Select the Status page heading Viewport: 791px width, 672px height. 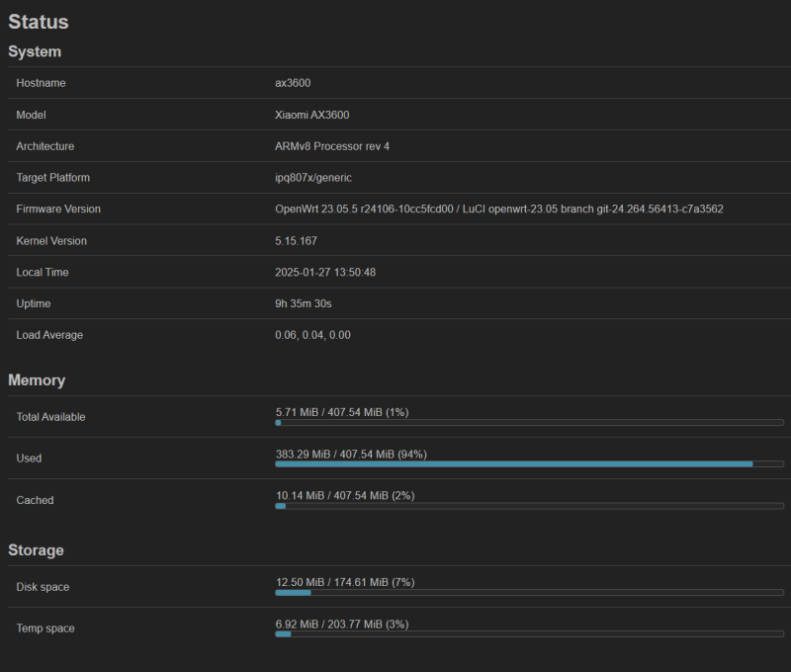39,22
